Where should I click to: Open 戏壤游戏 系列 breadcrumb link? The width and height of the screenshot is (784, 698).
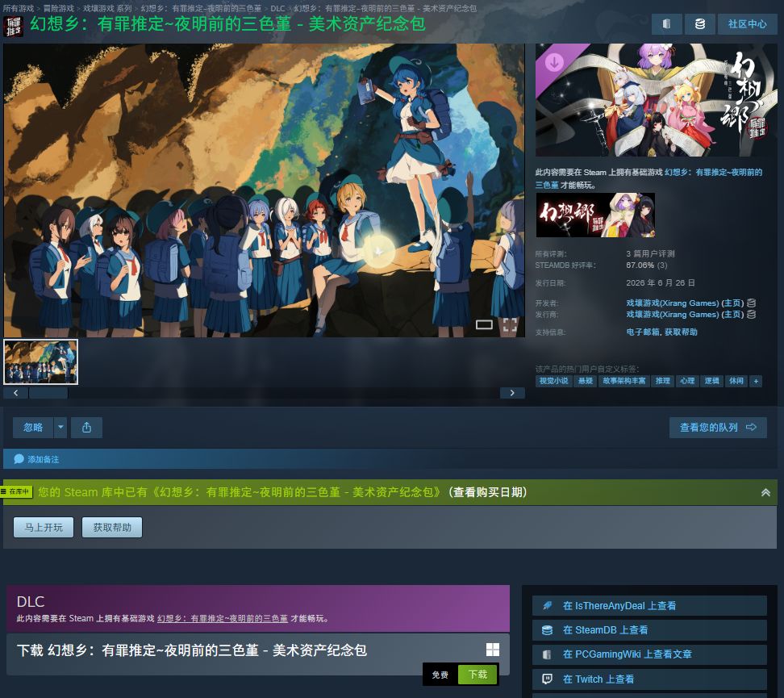[x=107, y=9]
